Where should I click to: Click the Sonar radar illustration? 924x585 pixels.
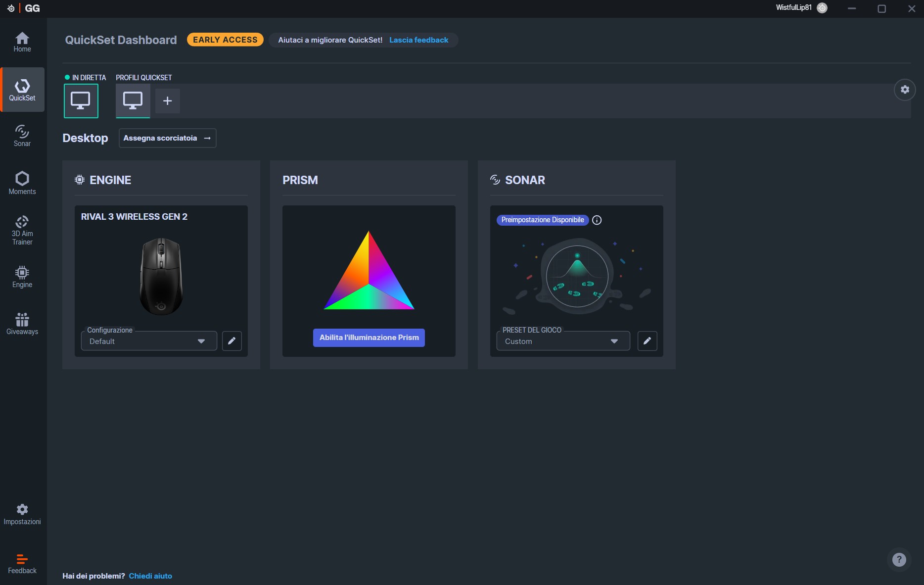pyautogui.click(x=577, y=276)
